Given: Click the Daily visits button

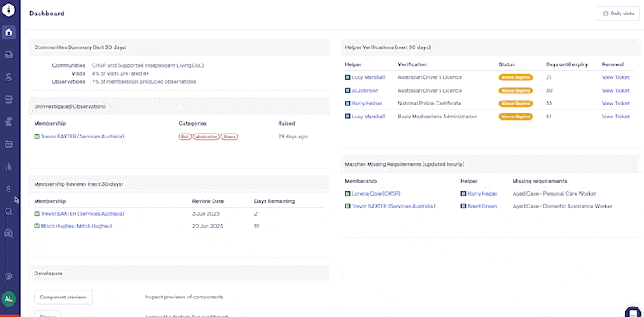Looking at the screenshot, I should 618,14.
